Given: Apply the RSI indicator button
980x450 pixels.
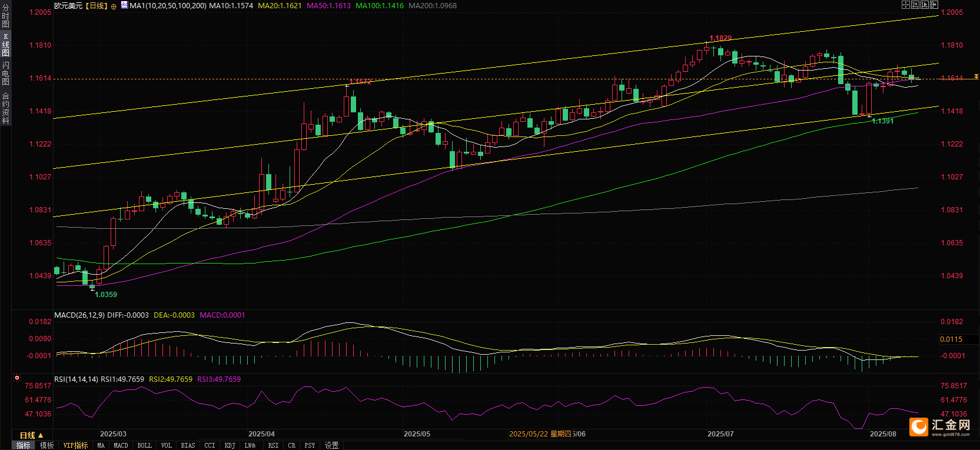Looking at the screenshot, I should (x=274, y=446).
